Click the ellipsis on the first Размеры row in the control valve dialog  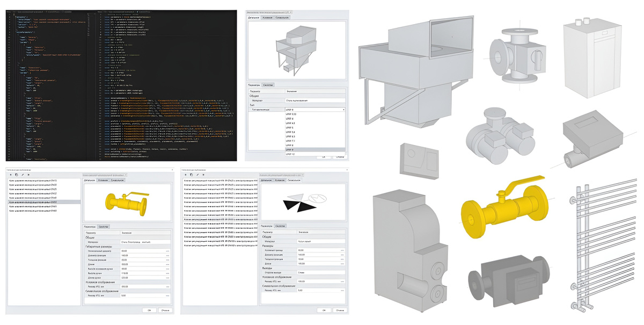[342, 250]
